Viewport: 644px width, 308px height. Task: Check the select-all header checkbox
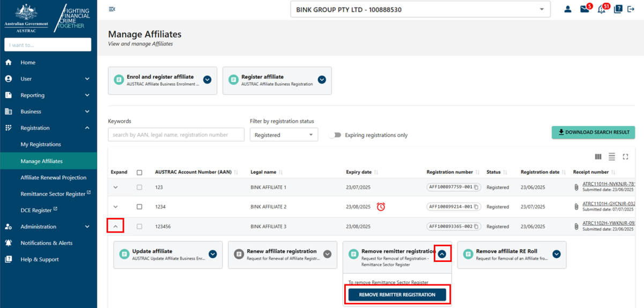pos(139,172)
